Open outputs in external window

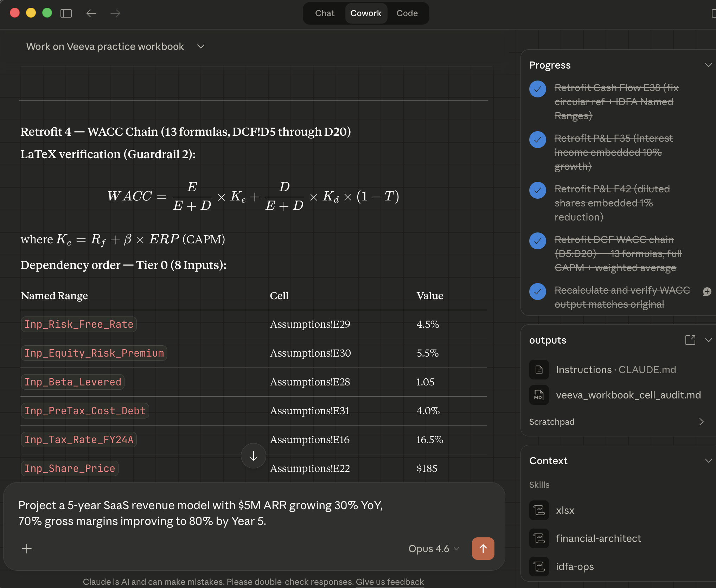tap(690, 340)
